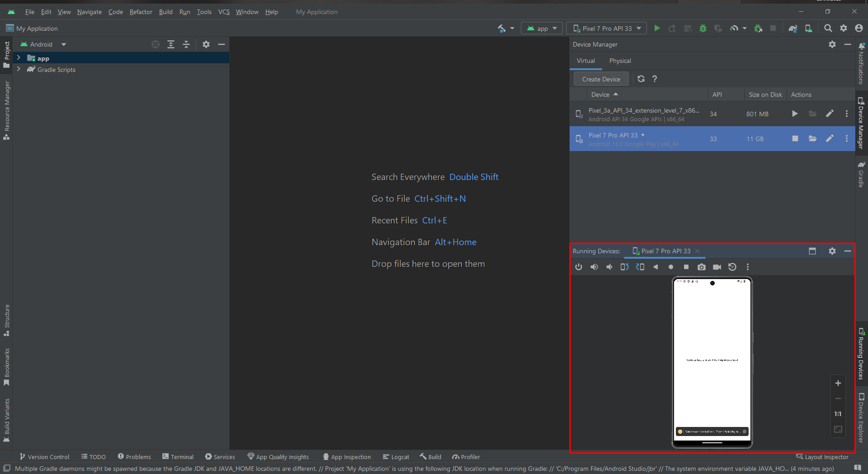
Task: Expand the app module tree node
Action: pyautogui.click(x=19, y=58)
